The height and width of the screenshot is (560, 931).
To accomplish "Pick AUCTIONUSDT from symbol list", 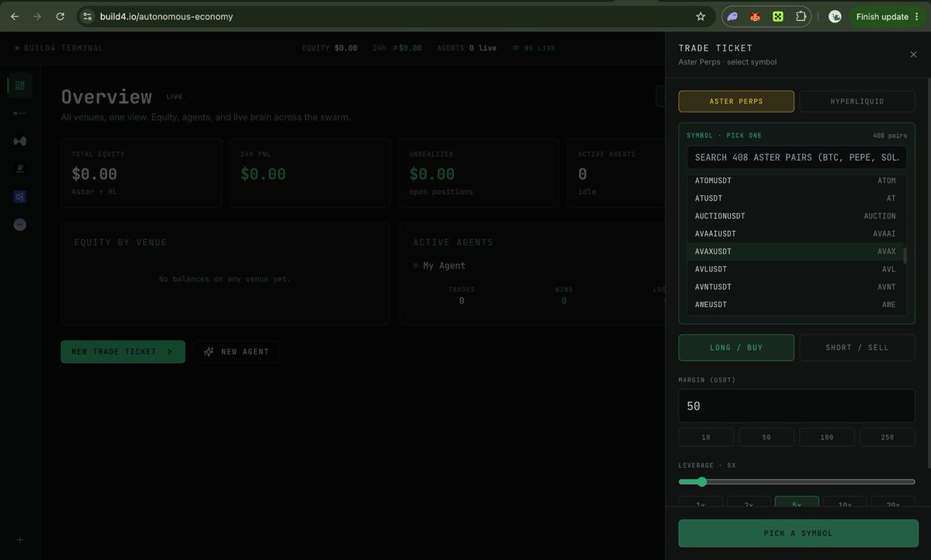I will point(795,216).
